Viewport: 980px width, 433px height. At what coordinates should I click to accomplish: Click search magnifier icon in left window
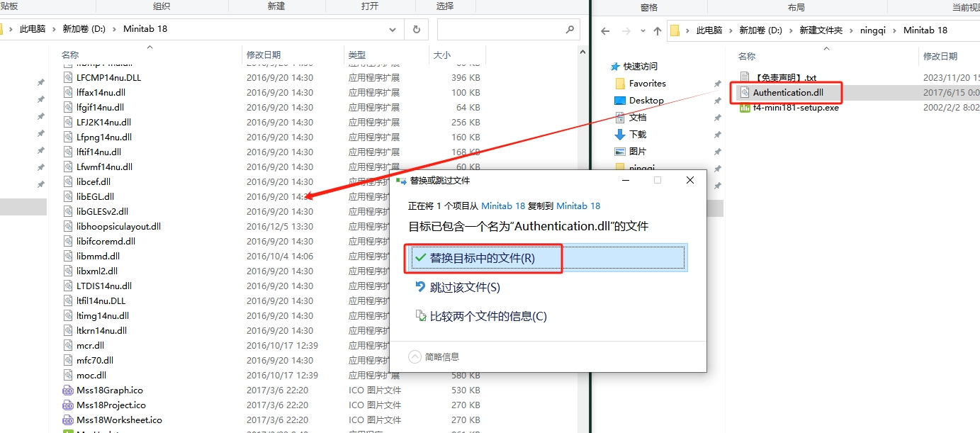click(570, 30)
